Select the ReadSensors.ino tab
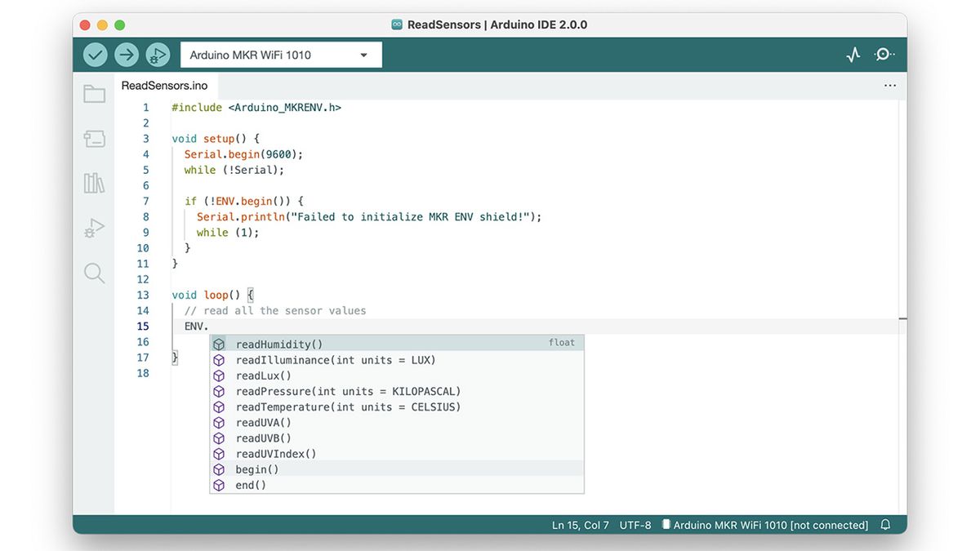Image resolution: width=980 pixels, height=551 pixels. (x=164, y=85)
